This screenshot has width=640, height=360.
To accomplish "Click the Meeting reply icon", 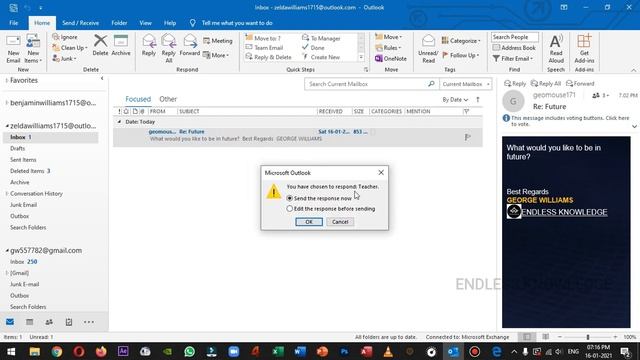I will click(x=207, y=41).
